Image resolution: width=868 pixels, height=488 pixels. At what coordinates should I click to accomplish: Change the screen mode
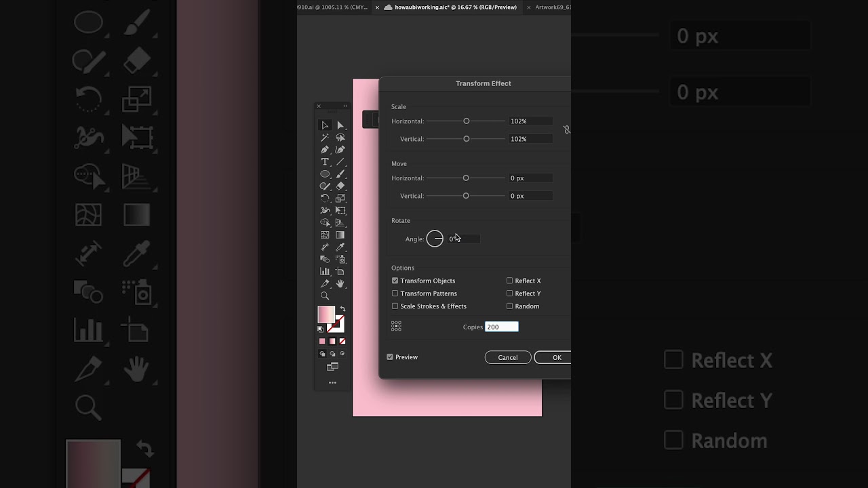click(x=332, y=367)
